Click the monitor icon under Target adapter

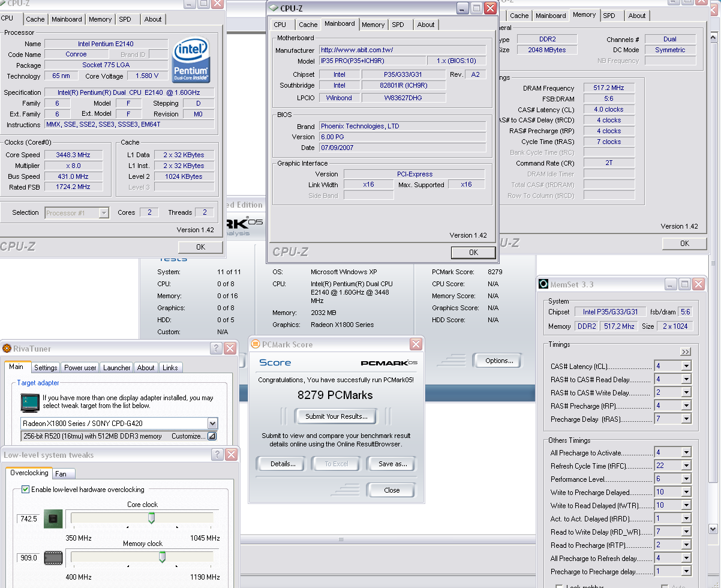(30, 402)
